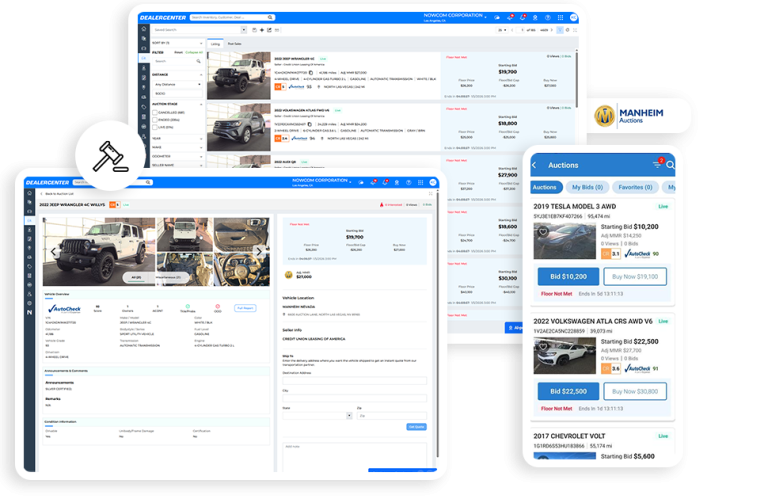Click the steering wheel photo in gallery
This screenshot has height=499, width=768.
pos(241,270)
